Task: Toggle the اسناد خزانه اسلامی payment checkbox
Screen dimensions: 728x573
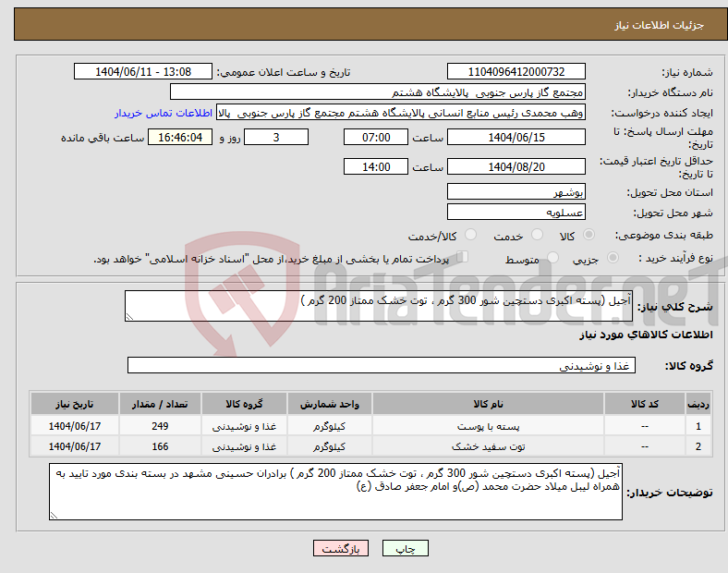Action: click(x=464, y=258)
